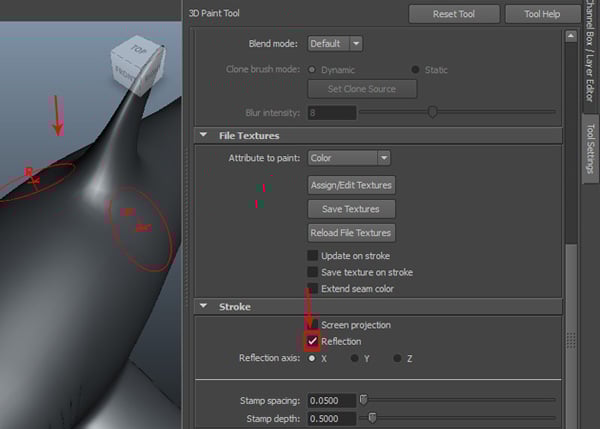Set Reflection axis to Y
This screenshot has width=600, height=429.
[x=355, y=358]
